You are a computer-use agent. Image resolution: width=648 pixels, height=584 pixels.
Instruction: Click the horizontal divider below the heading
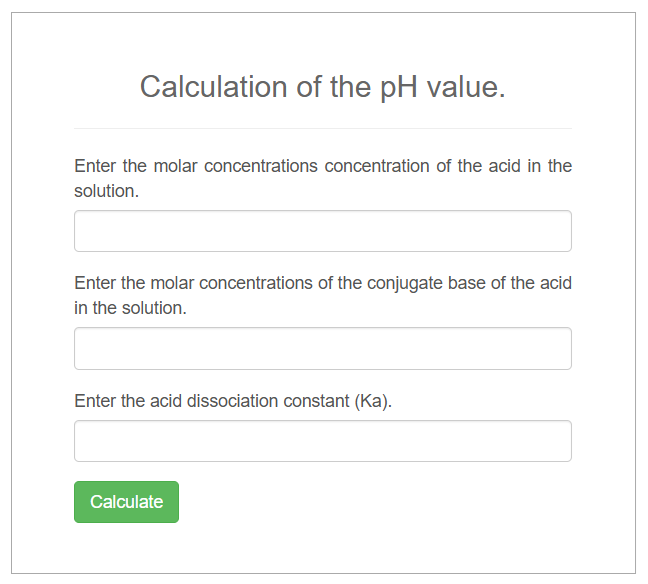click(x=322, y=129)
